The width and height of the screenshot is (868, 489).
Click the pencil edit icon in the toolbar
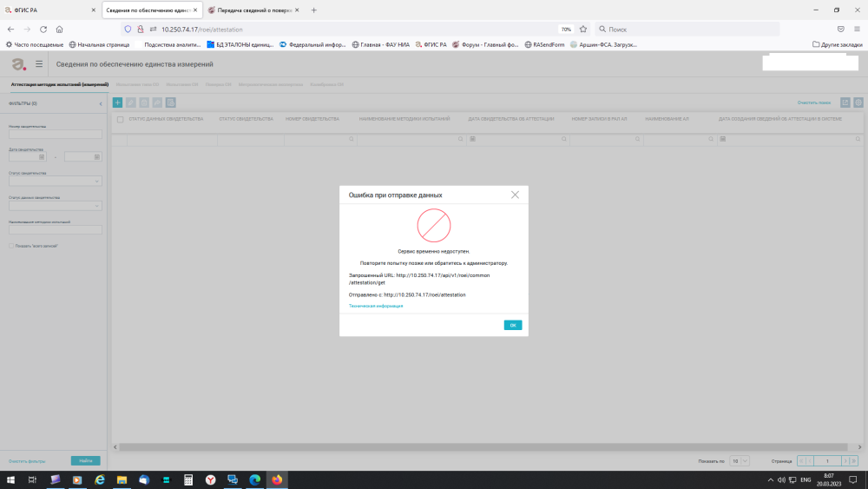[131, 102]
